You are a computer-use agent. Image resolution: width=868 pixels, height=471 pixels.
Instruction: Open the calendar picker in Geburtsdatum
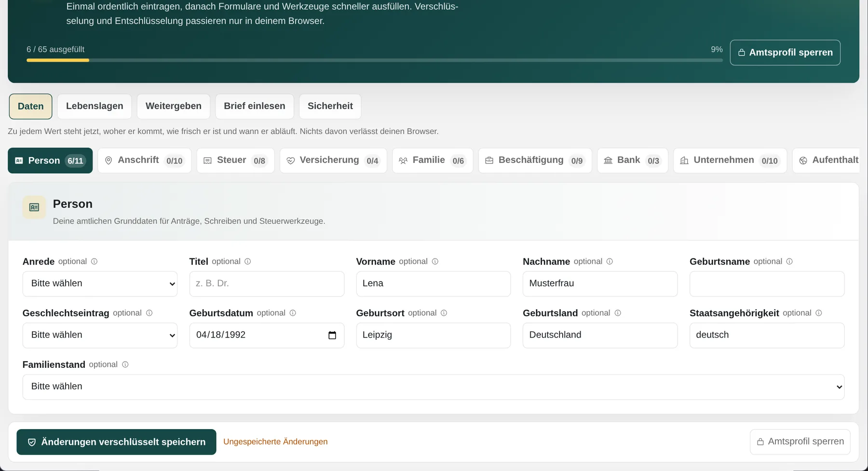click(332, 335)
